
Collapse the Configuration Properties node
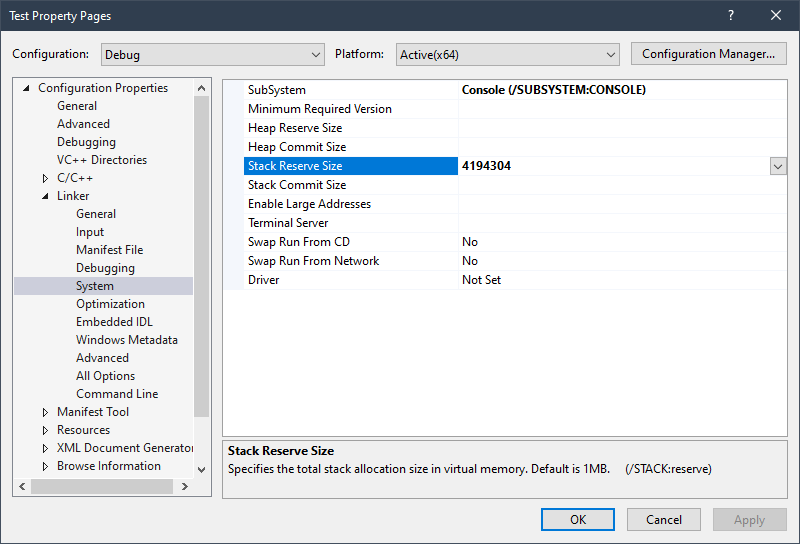[26, 88]
